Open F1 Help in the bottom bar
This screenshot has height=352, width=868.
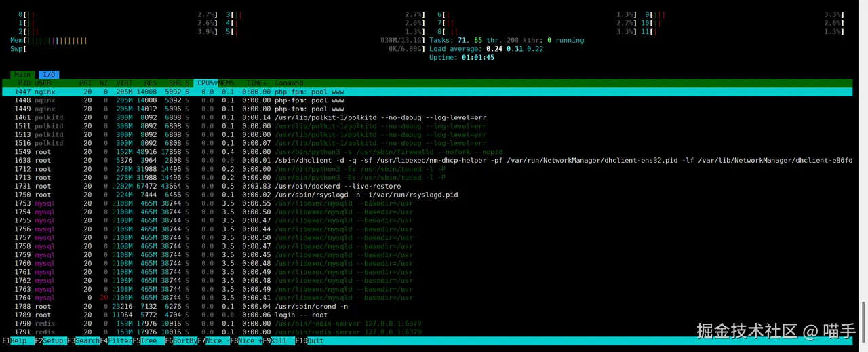click(x=18, y=340)
